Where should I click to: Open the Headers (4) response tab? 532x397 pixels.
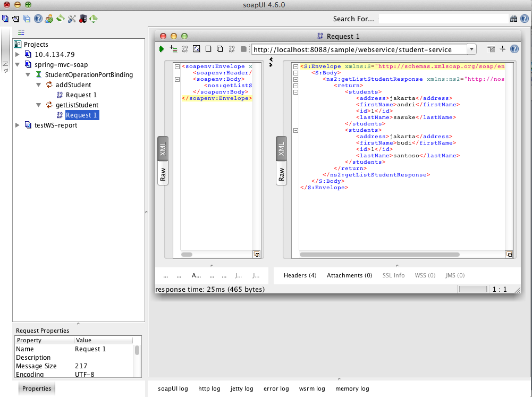300,275
